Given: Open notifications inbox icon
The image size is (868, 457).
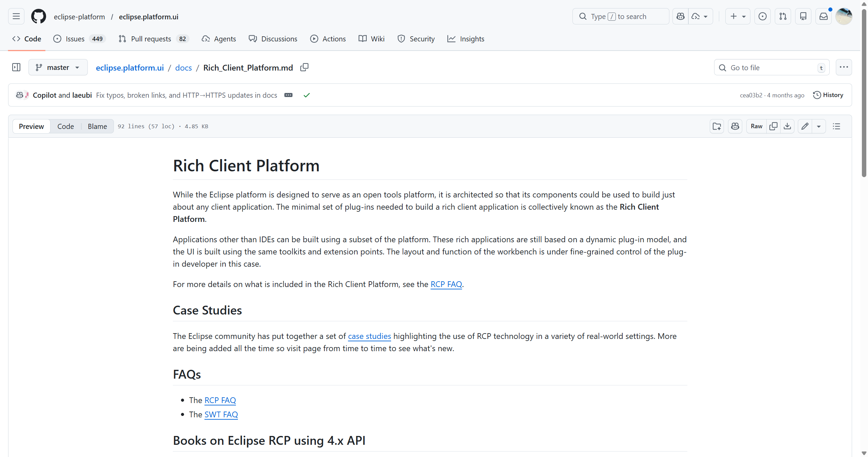Looking at the screenshot, I should point(823,16).
